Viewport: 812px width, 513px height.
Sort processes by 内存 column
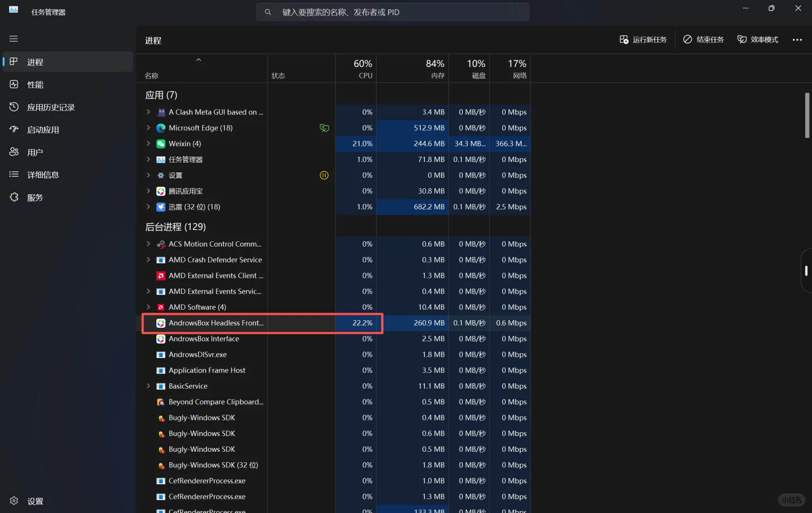[412, 68]
